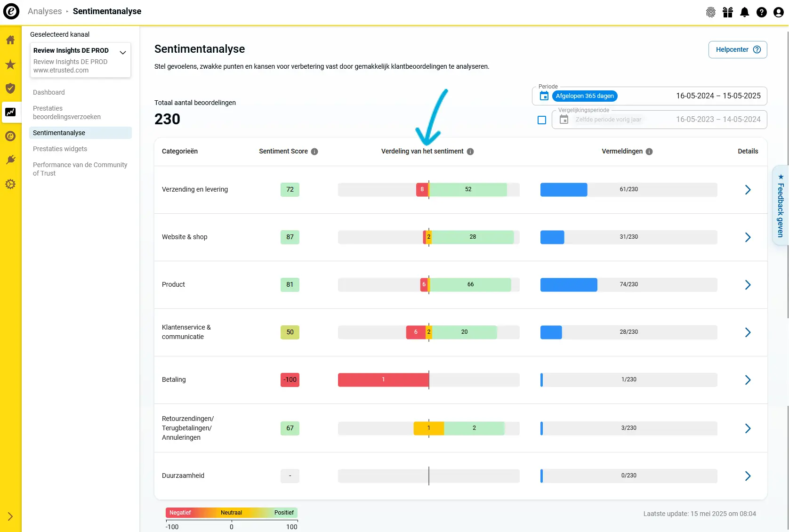The image size is (789, 532).
Task: Click the user account avatar icon
Action: [x=779, y=12]
